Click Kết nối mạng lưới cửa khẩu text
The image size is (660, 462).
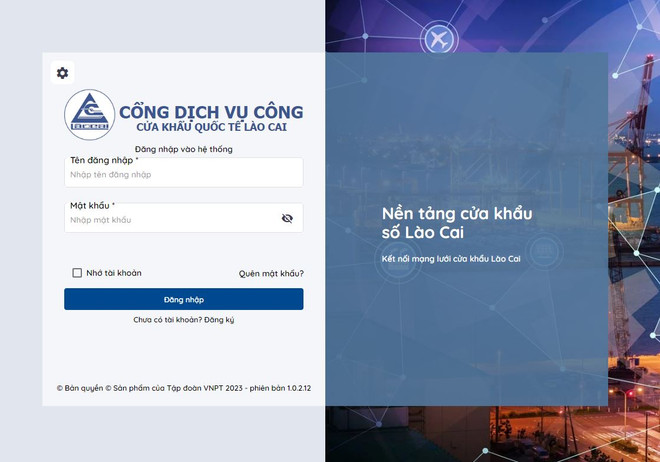[x=451, y=259]
